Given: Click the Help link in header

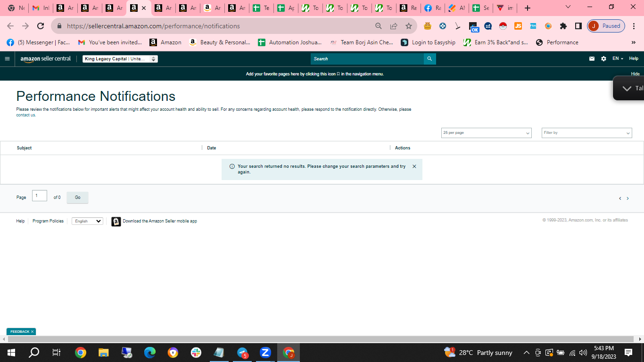Looking at the screenshot, I should point(634,58).
